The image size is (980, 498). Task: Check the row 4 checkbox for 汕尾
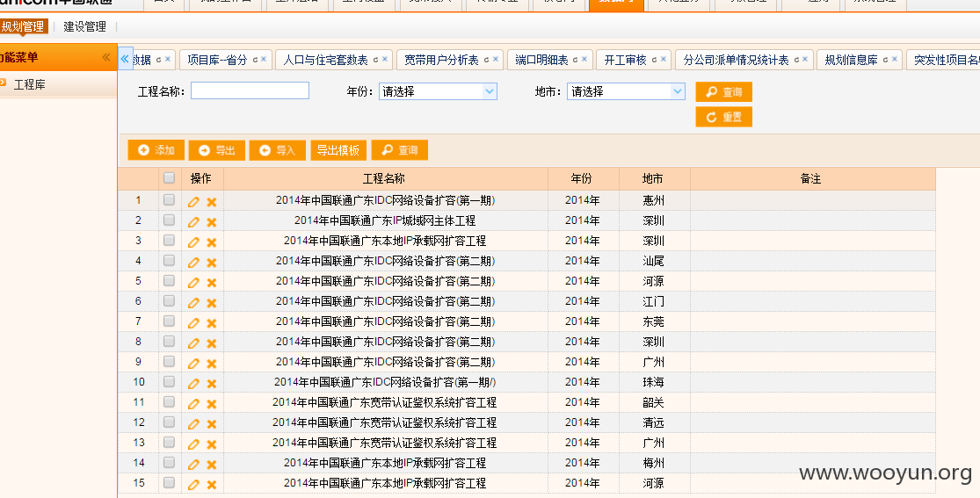169,261
